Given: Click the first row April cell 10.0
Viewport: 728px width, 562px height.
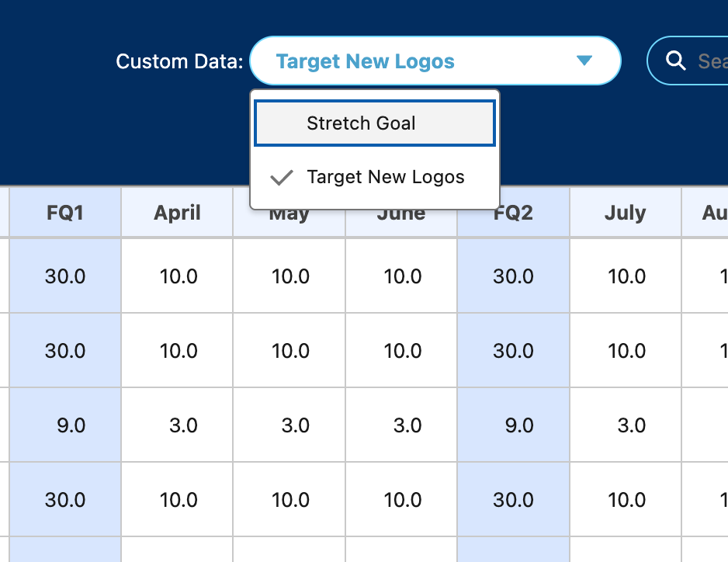Looking at the screenshot, I should [x=177, y=276].
